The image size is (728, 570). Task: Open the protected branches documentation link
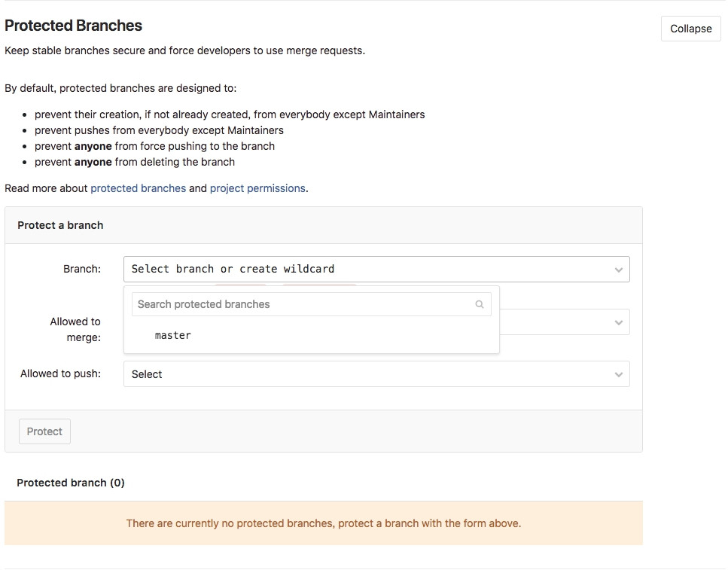click(x=138, y=188)
